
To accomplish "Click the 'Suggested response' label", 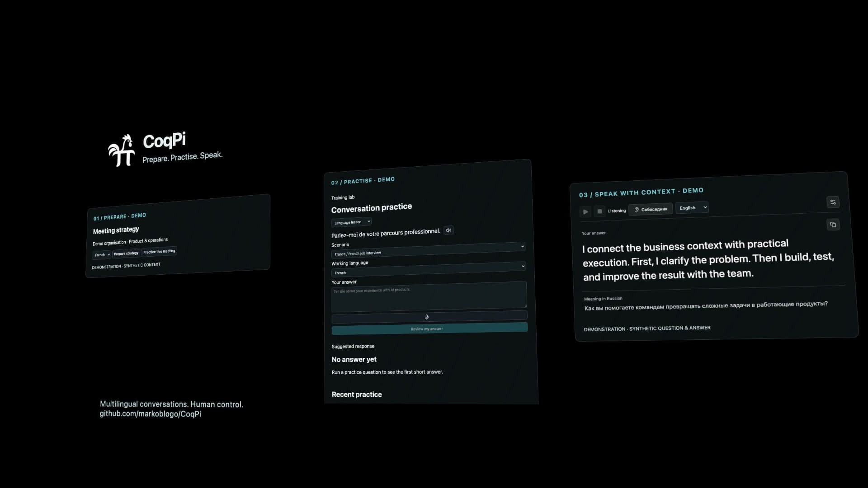I will tap(353, 347).
